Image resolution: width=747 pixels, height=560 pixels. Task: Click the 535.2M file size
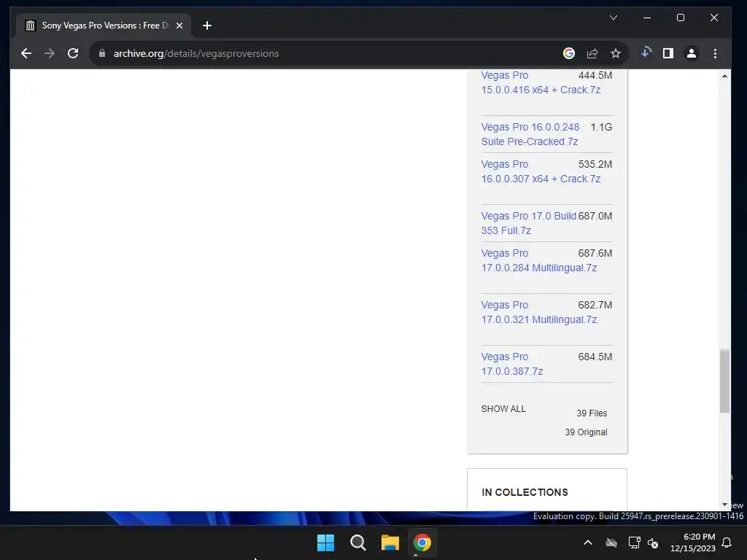click(x=595, y=164)
